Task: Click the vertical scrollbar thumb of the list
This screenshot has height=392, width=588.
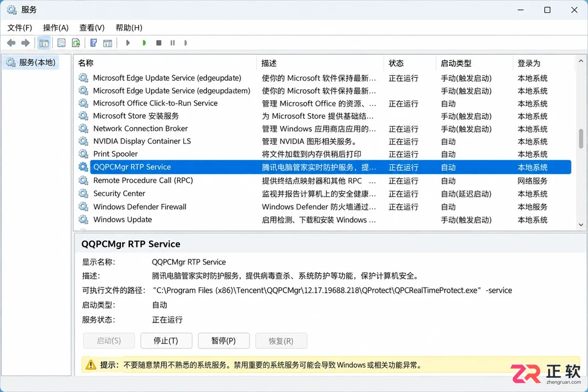Action: pyautogui.click(x=581, y=139)
